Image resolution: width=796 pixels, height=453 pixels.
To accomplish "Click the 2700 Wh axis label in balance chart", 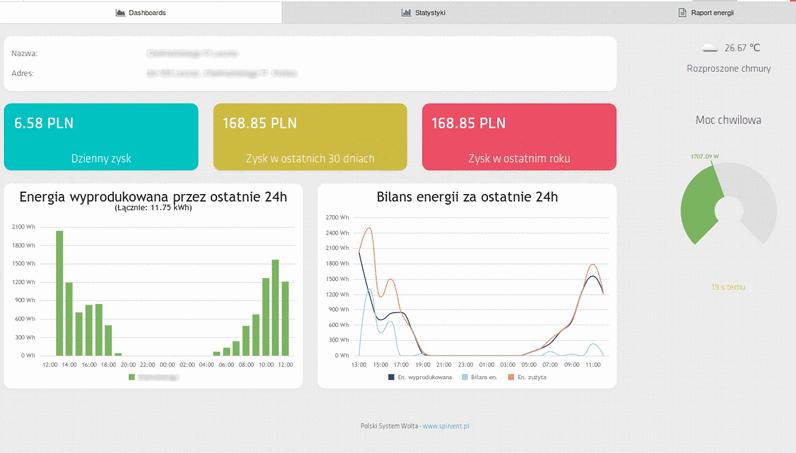I will click(x=338, y=217).
